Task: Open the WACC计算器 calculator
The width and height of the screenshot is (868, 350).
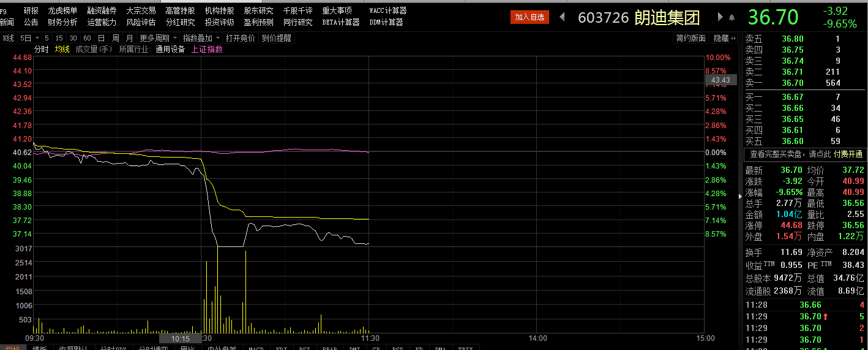Action: [387, 10]
